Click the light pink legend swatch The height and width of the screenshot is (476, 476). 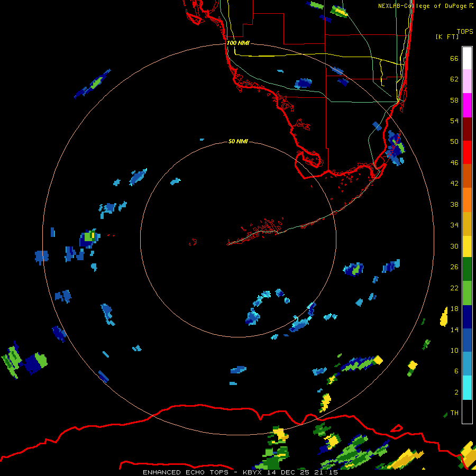coord(467,81)
